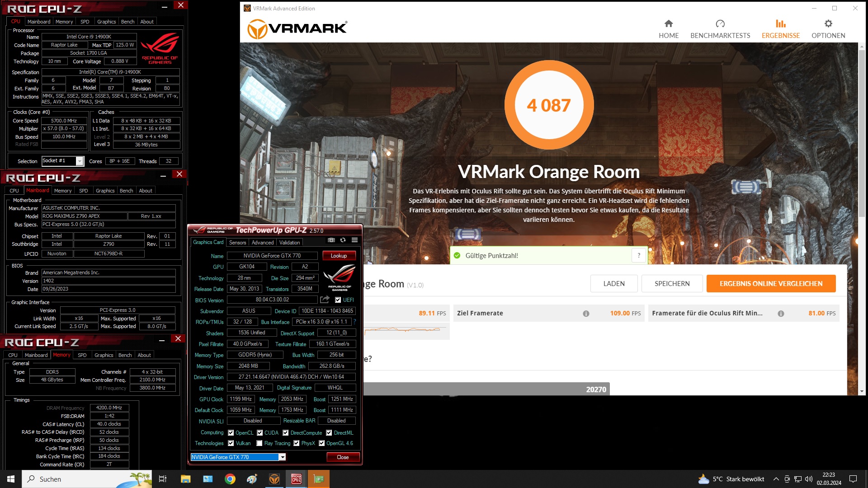The image size is (868, 488).
Task: Click the frame rate graph thumbnail
Action: 407,331
